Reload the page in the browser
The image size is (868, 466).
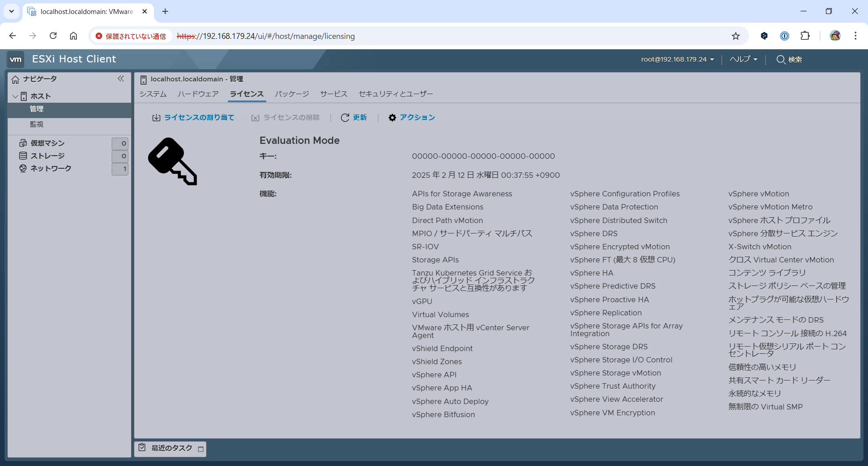53,36
